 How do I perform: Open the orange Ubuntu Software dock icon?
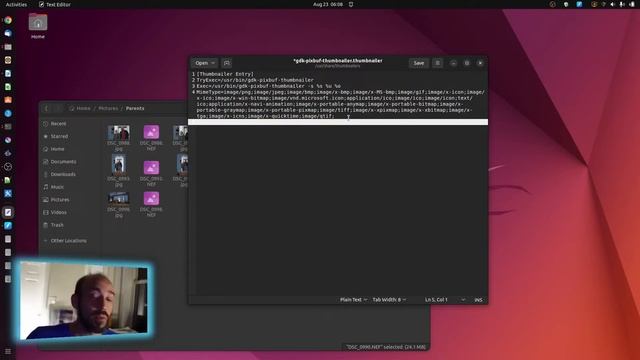click(8, 100)
